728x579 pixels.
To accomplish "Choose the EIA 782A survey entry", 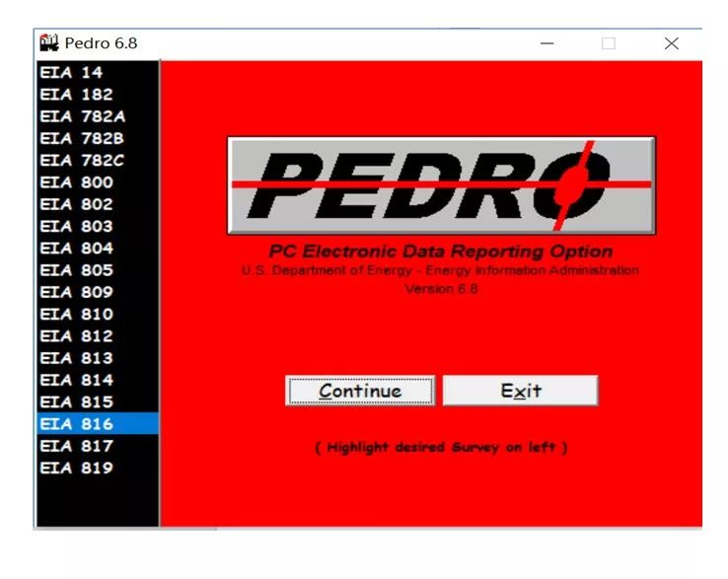I will click(98, 116).
